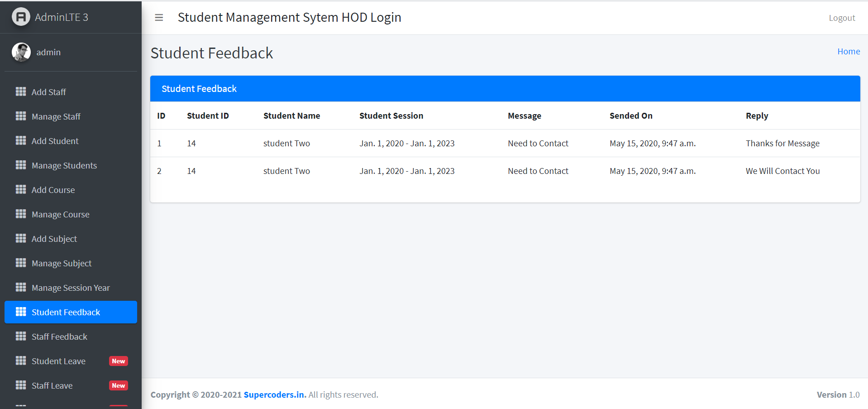
Task: Click grid icon beside Staff Feedback
Action: point(21,336)
